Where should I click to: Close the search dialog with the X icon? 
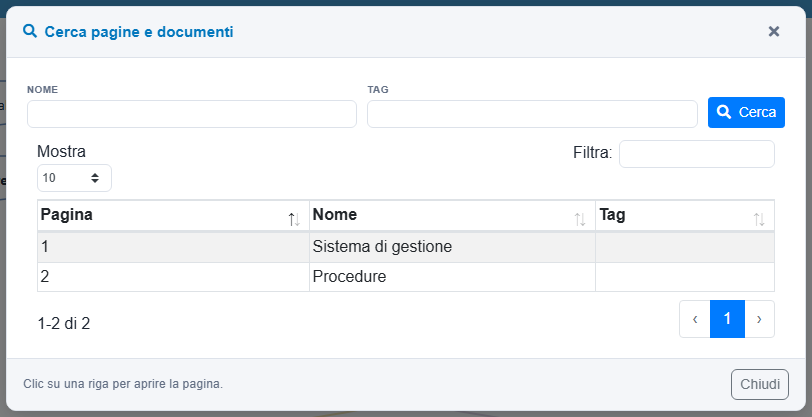774,32
